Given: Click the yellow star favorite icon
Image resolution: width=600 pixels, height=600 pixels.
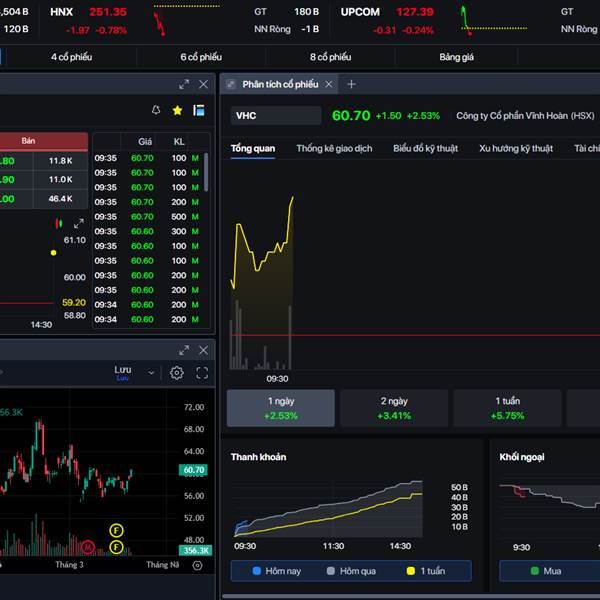Looking at the screenshot, I should pyautogui.click(x=177, y=110).
